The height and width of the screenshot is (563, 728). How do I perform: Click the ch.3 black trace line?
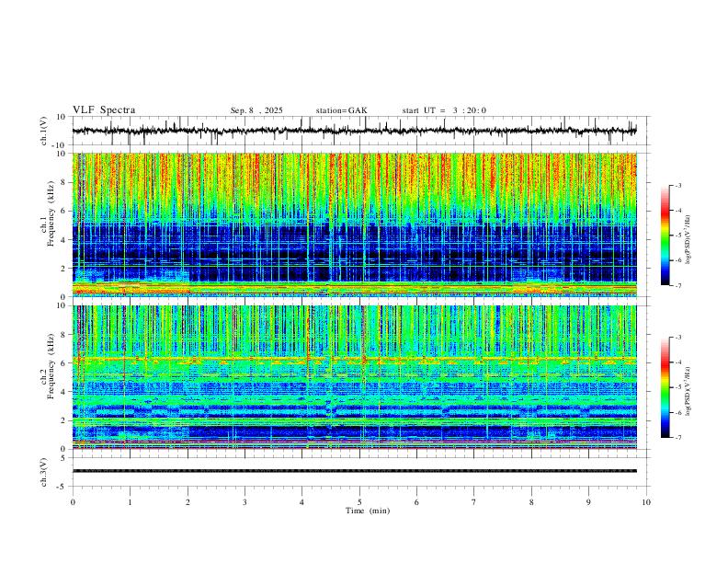[x=355, y=471]
